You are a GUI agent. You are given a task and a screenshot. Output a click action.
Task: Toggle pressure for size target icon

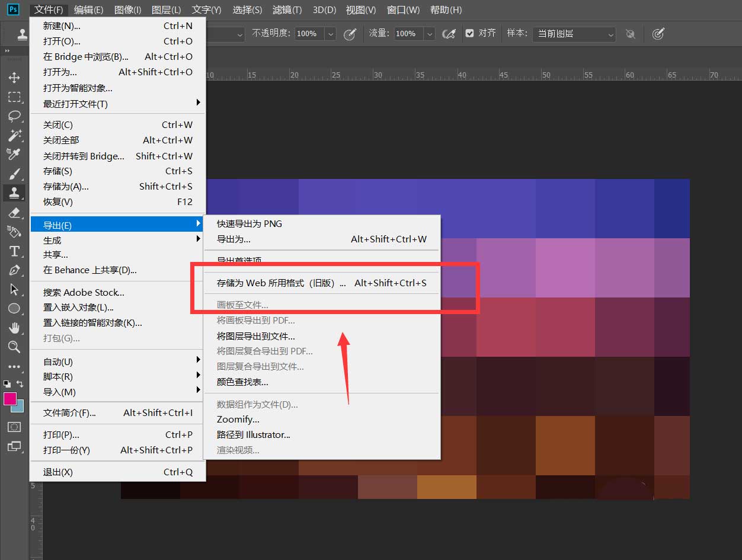pyautogui.click(x=658, y=34)
